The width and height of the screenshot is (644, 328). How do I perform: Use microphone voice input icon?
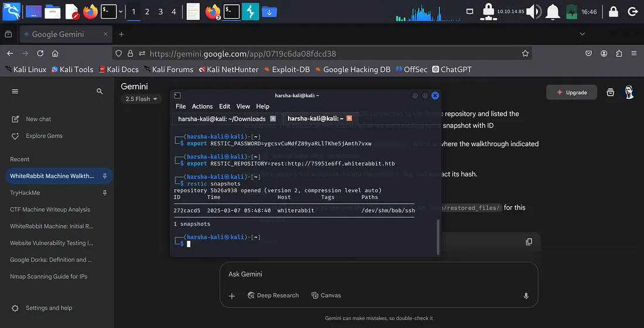coord(526,296)
